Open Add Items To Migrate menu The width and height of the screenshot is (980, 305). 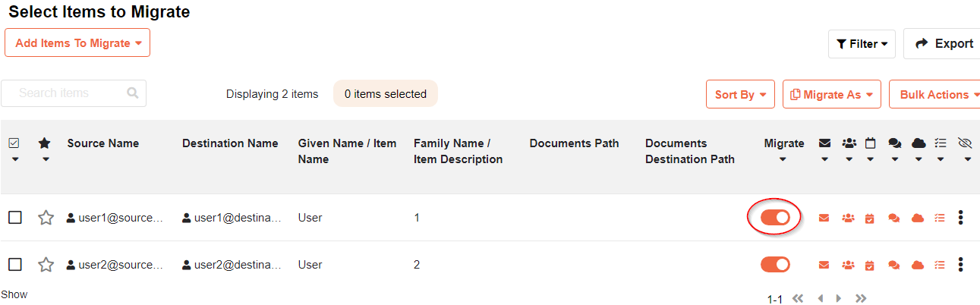click(77, 43)
